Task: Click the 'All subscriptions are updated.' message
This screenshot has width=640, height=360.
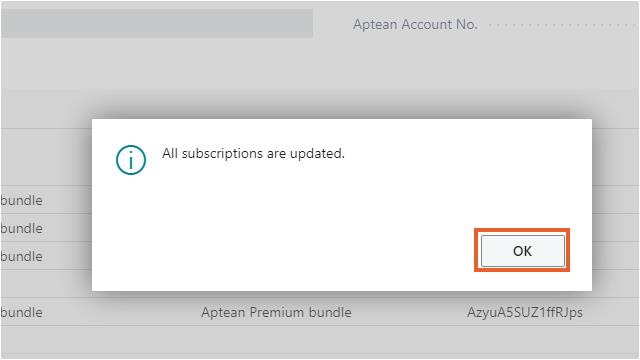Action: [253, 153]
